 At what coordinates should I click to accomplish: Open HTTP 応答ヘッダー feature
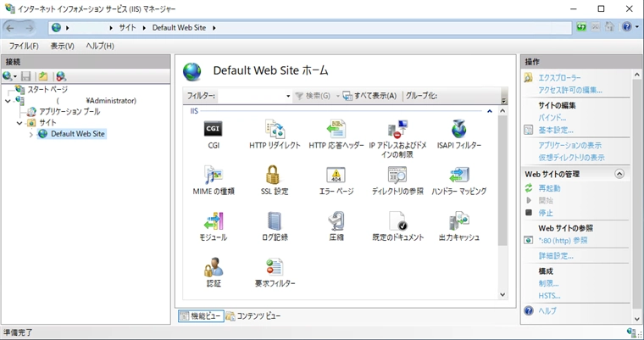(x=336, y=135)
